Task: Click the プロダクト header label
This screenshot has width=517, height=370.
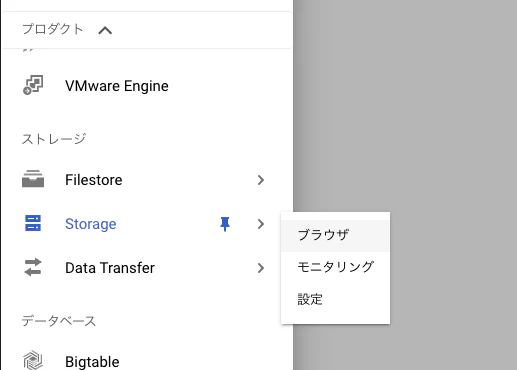Action: (53, 29)
